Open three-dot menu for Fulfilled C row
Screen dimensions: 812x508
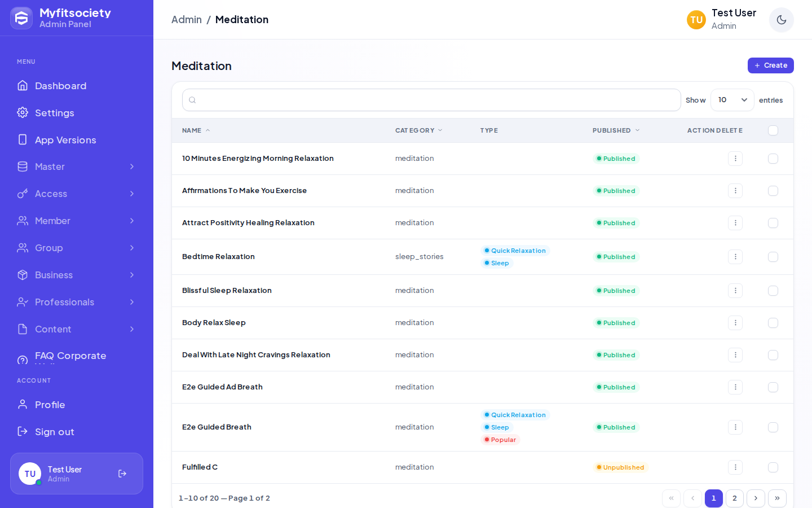735,467
